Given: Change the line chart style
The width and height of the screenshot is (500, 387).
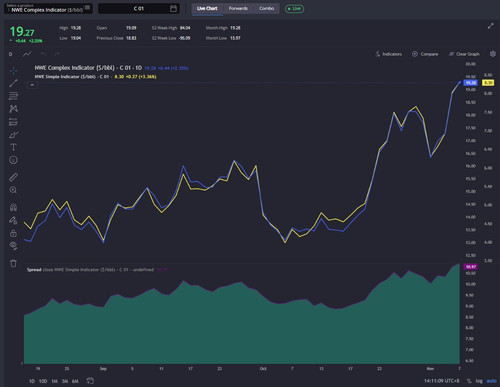Looking at the screenshot, I should (27, 54).
